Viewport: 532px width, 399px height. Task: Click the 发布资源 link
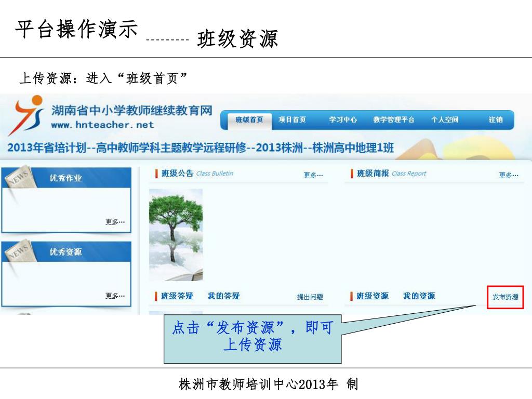[x=505, y=297]
